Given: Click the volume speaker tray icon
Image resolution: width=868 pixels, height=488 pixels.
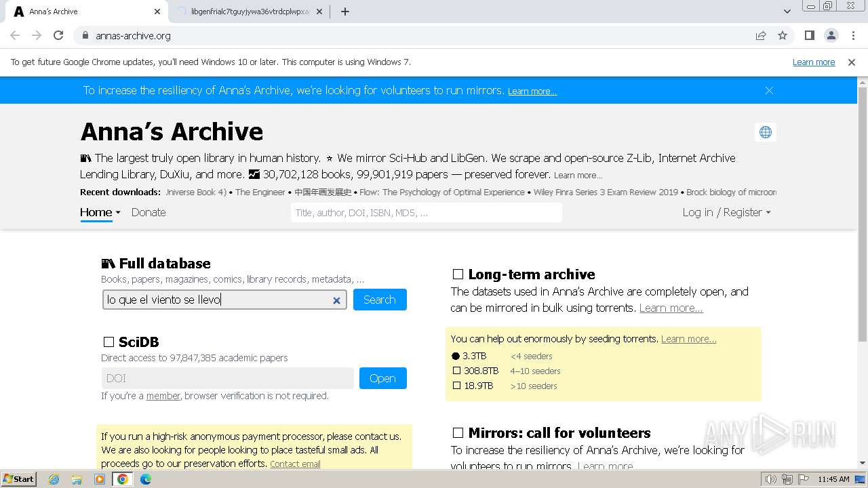Looking at the screenshot, I should [x=771, y=479].
